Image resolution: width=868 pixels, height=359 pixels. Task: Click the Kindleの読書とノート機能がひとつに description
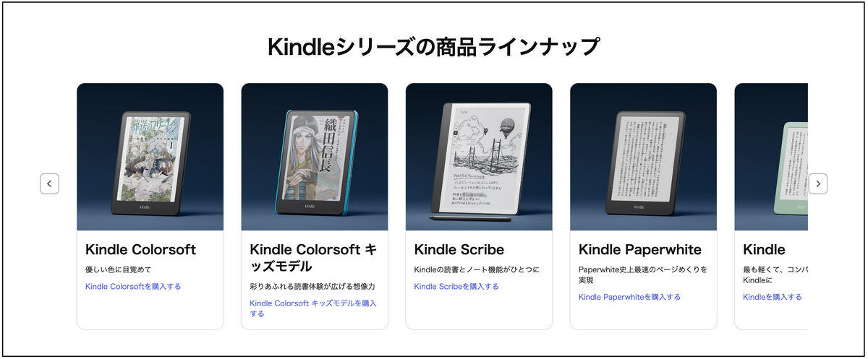tap(477, 269)
